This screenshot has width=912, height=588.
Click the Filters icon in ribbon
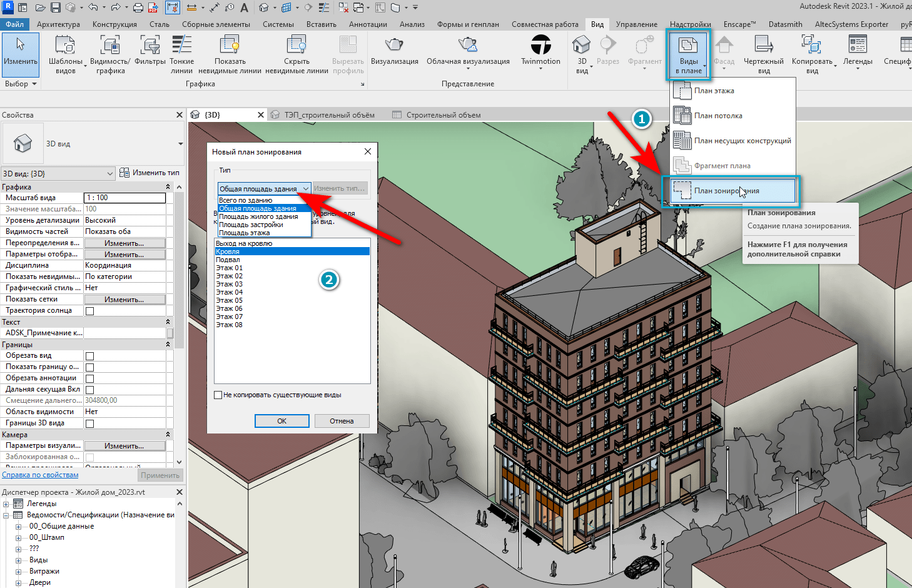pos(150,46)
